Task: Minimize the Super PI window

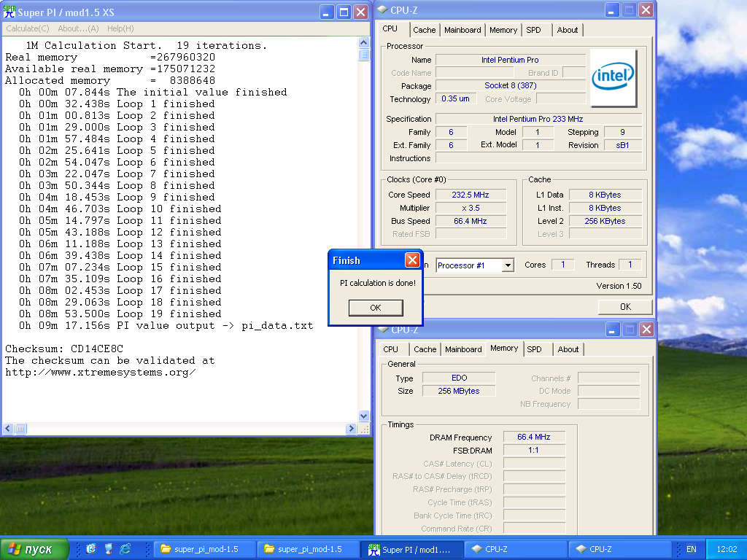Action: pyautogui.click(x=326, y=12)
